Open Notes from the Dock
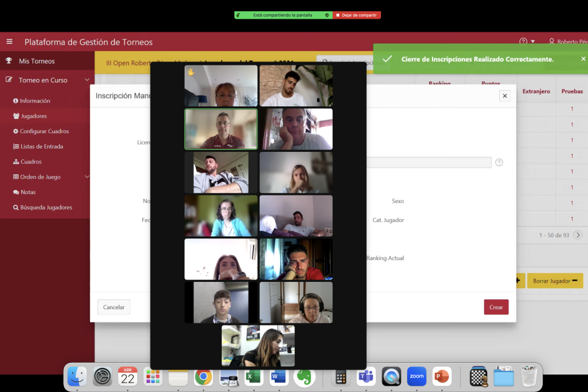Screen dimensions: 588x392 (178, 376)
